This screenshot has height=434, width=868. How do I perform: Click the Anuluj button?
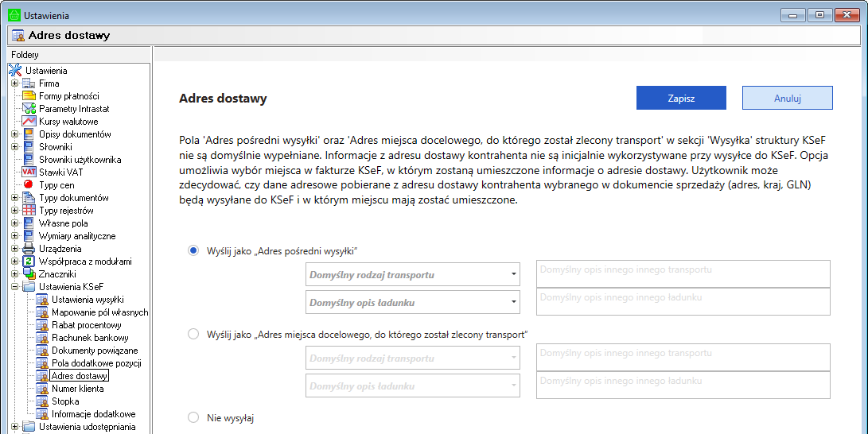(787, 98)
